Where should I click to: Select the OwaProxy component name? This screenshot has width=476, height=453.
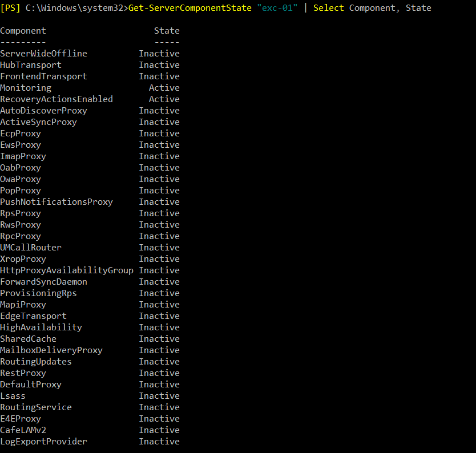pyautogui.click(x=21, y=179)
